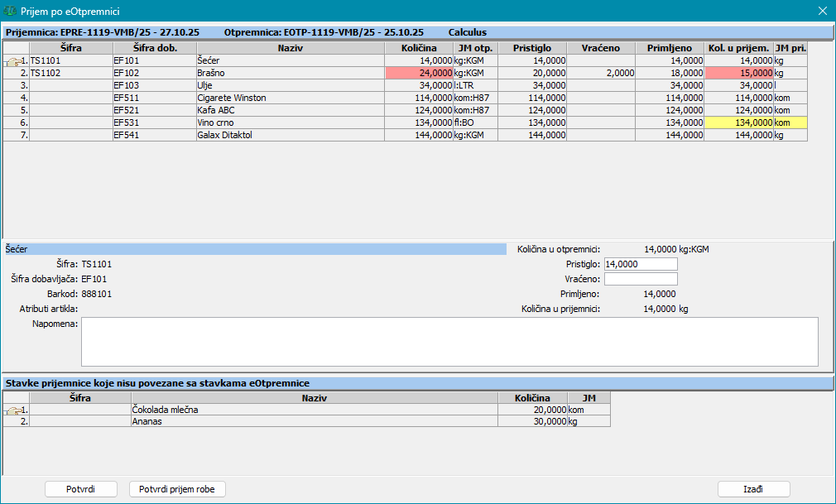Screen dimensions: 836x504
Task: Click the Potvrdi button
Action: [x=80, y=489]
